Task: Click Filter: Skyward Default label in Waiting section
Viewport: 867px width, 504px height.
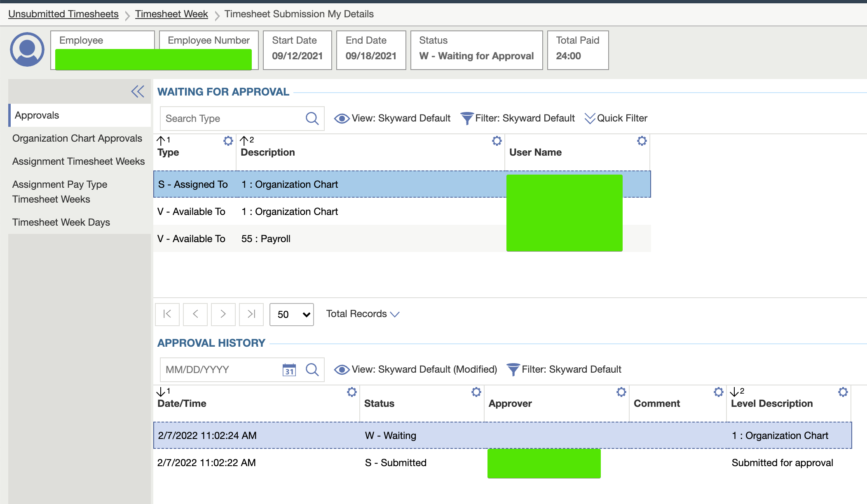Action: point(525,119)
